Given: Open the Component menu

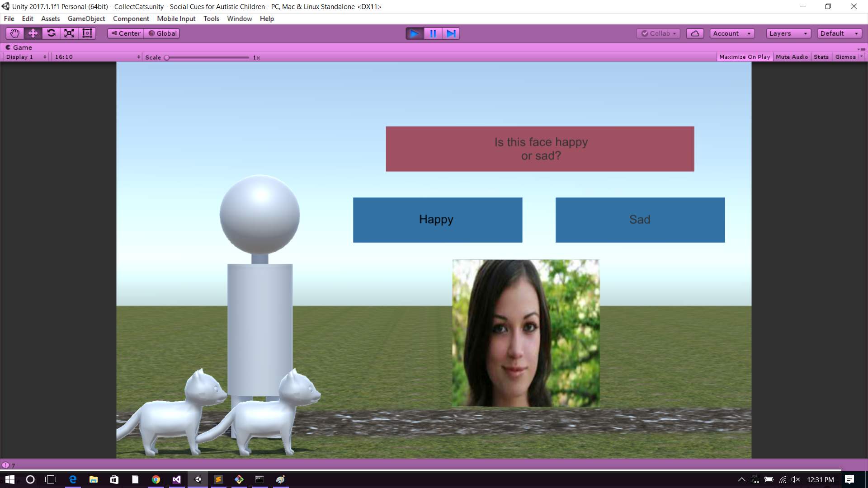Looking at the screenshot, I should (x=131, y=19).
